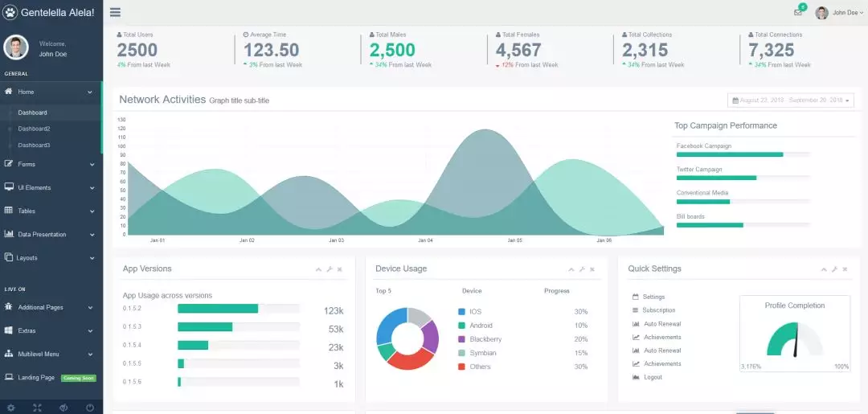This screenshot has height=414, width=868.
Task: Open the date range picker dropdown
Action: coord(791,100)
